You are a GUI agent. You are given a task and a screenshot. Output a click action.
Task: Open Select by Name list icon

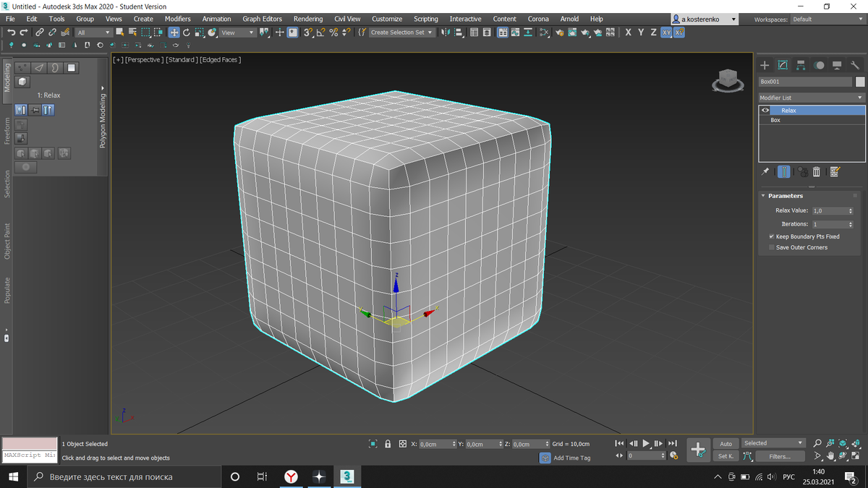coord(132,33)
